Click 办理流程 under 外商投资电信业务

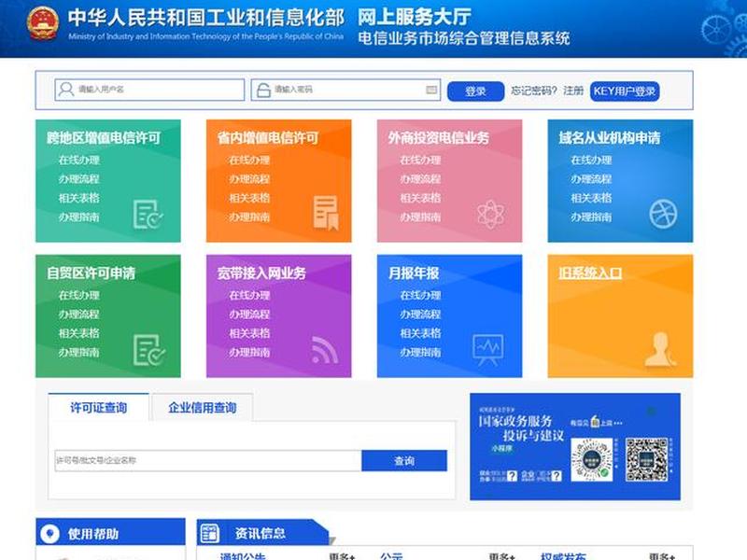coord(421,179)
